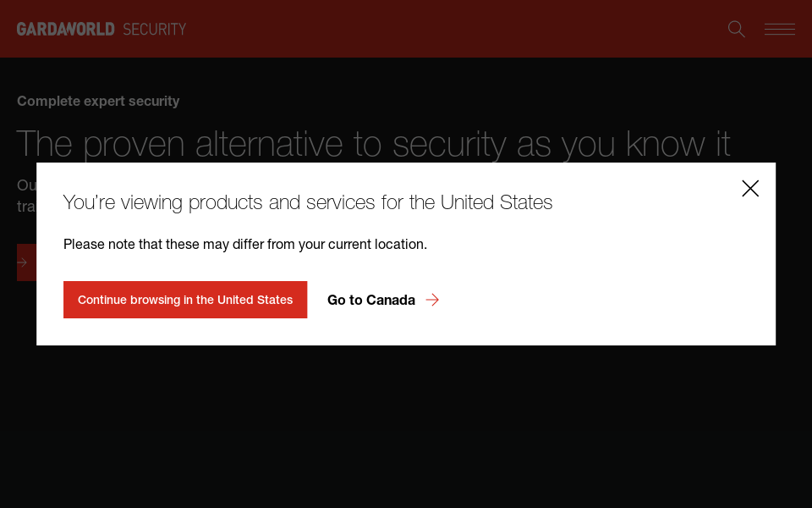This screenshot has height=508, width=812.
Task: Click the red arrow beside Go to Canada
Action: tap(432, 300)
